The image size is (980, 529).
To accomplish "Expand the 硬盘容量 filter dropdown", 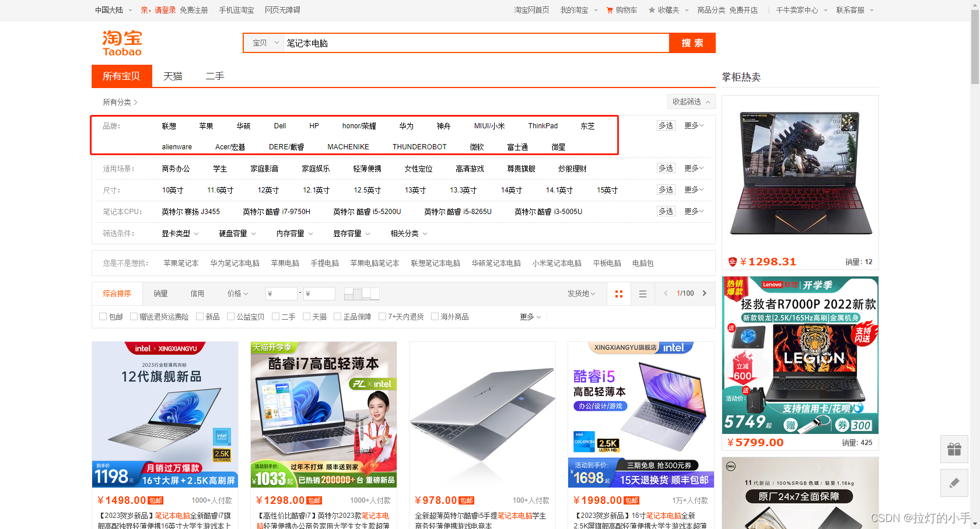I will [237, 233].
